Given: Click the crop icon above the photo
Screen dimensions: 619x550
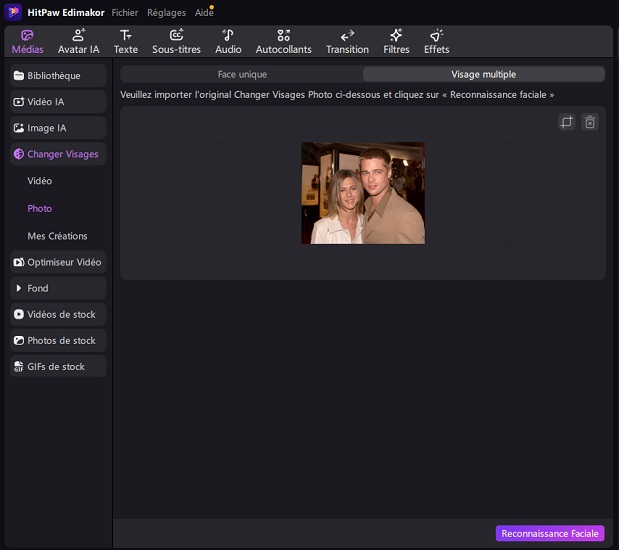Looking at the screenshot, I should pyautogui.click(x=567, y=122).
